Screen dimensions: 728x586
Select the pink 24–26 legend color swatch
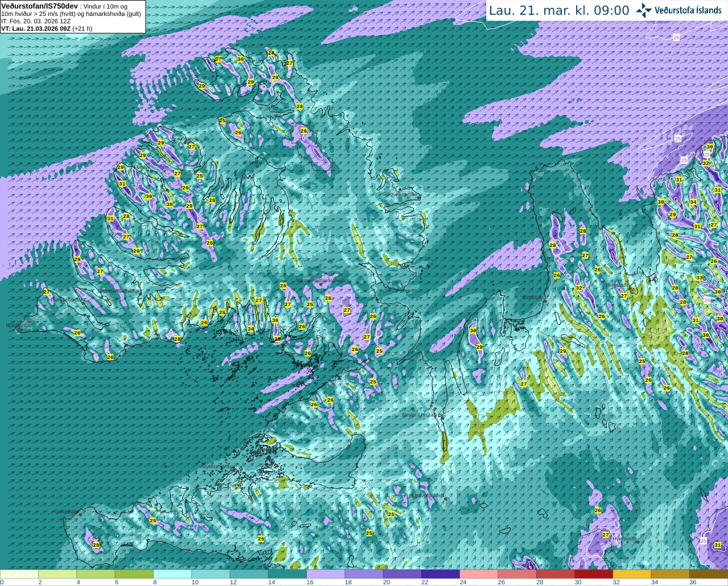click(478, 574)
